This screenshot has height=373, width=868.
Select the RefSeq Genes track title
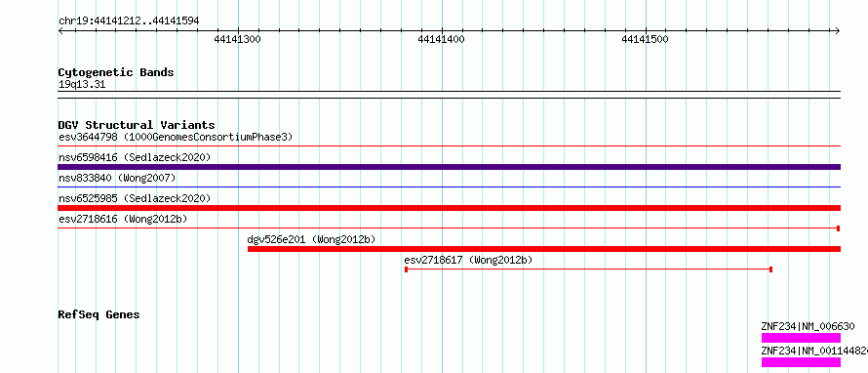click(x=99, y=314)
